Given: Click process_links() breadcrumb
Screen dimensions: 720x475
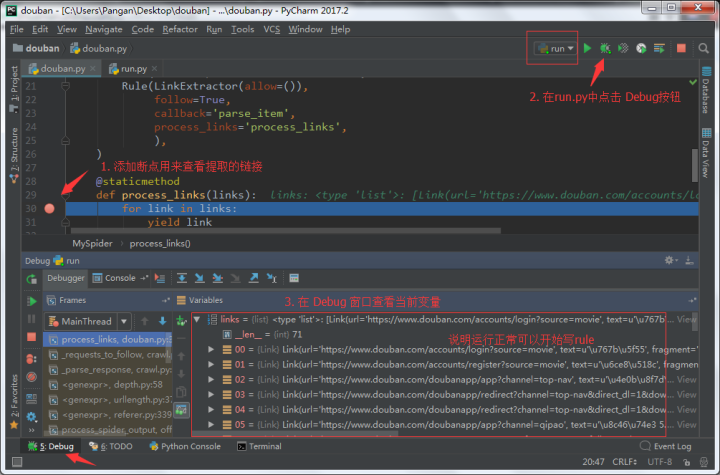Looking at the screenshot, I should [x=160, y=243].
